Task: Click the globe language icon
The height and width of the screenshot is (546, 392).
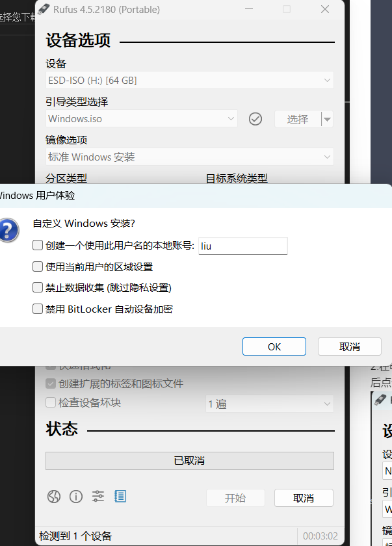Action: point(54,497)
